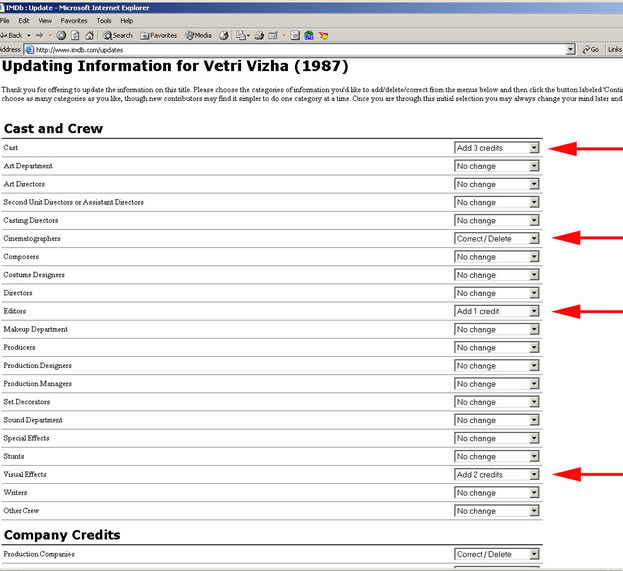623x571 pixels.
Task: Click the Refresh page icon
Action: pyautogui.click(x=75, y=35)
